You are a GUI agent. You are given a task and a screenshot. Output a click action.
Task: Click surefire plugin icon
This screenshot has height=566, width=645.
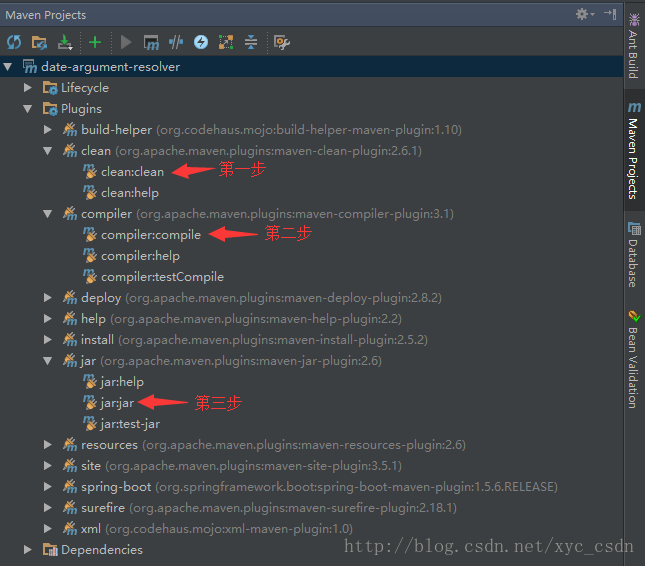(x=70, y=508)
